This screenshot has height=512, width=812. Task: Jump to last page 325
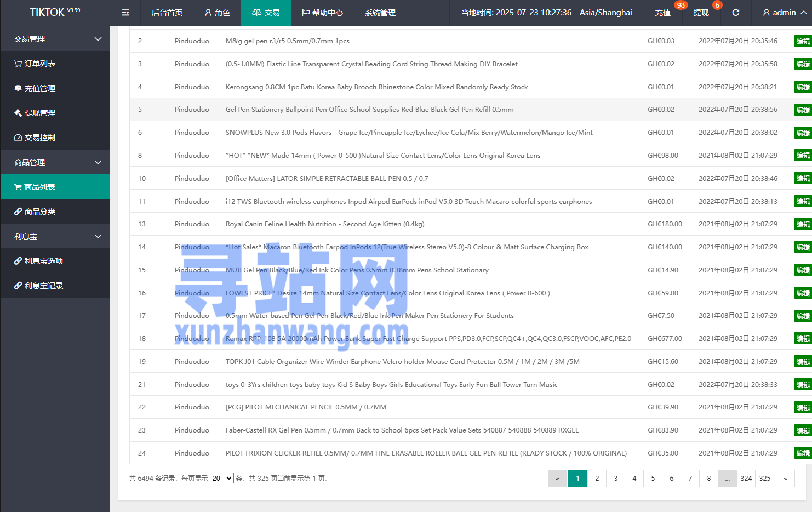pyautogui.click(x=765, y=479)
